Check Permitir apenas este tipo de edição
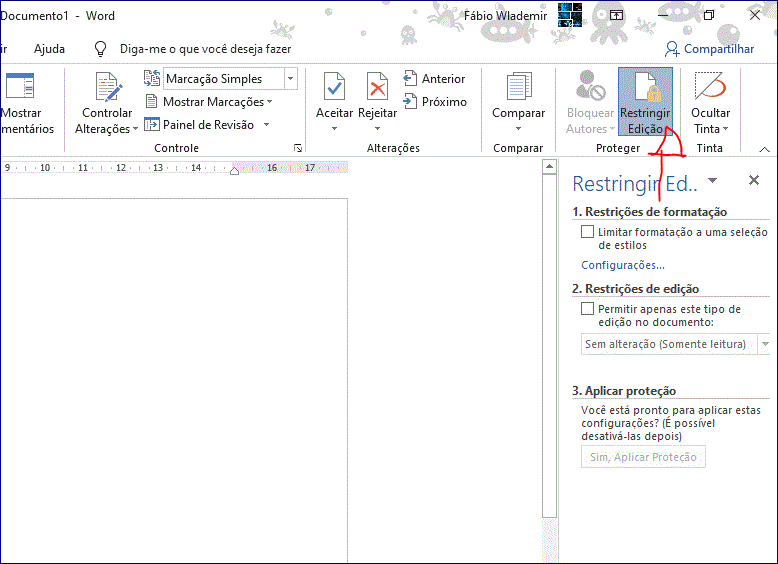The image size is (778, 564). (587, 309)
